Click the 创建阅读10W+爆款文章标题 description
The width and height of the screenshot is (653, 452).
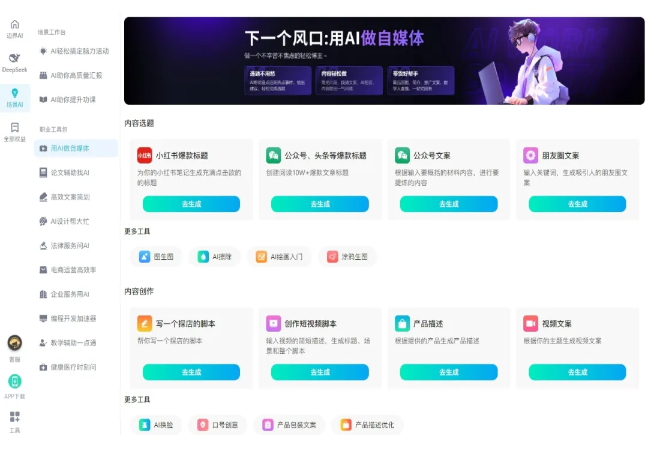click(x=307, y=173)
